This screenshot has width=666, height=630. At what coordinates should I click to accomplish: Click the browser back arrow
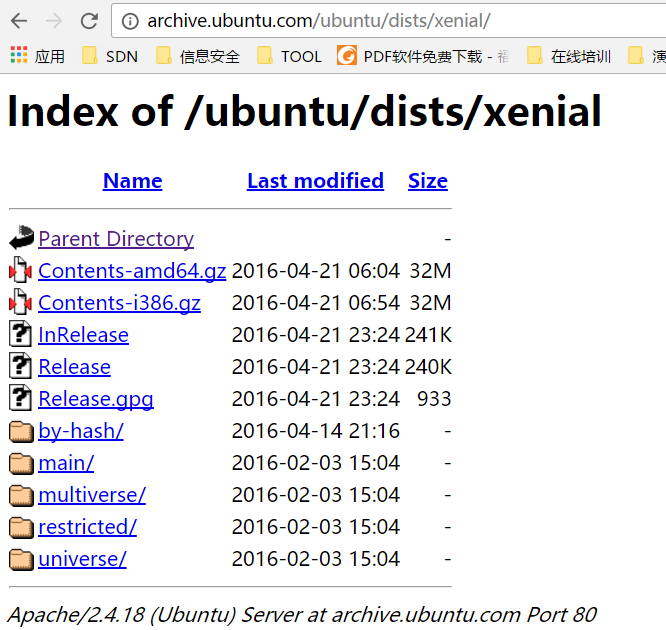(x=19, y=20)
